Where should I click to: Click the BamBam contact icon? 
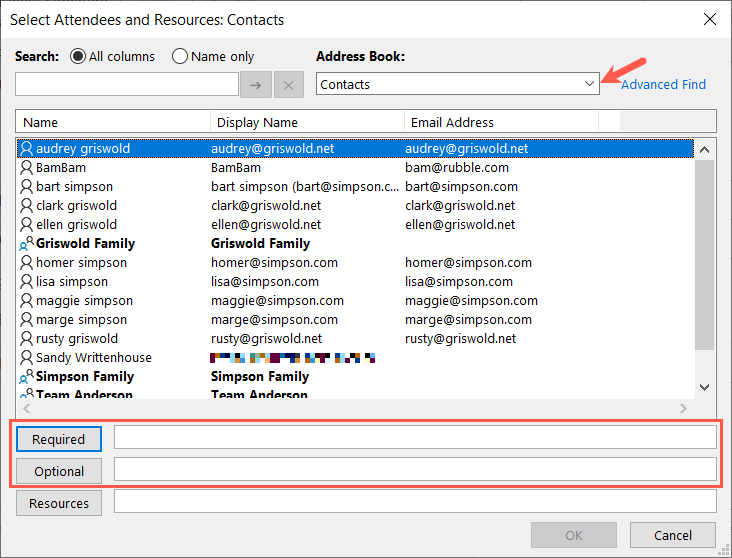point(27,168)
